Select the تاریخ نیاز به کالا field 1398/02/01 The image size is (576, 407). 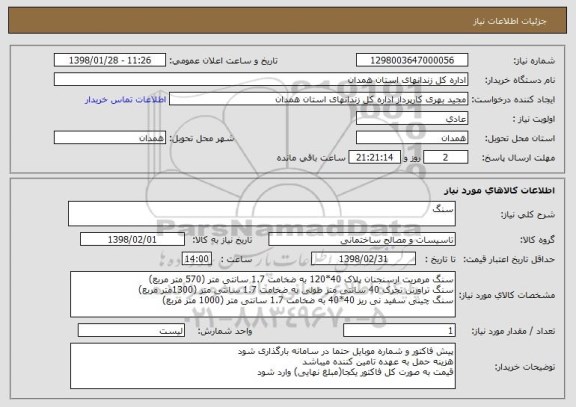[132, 240]
